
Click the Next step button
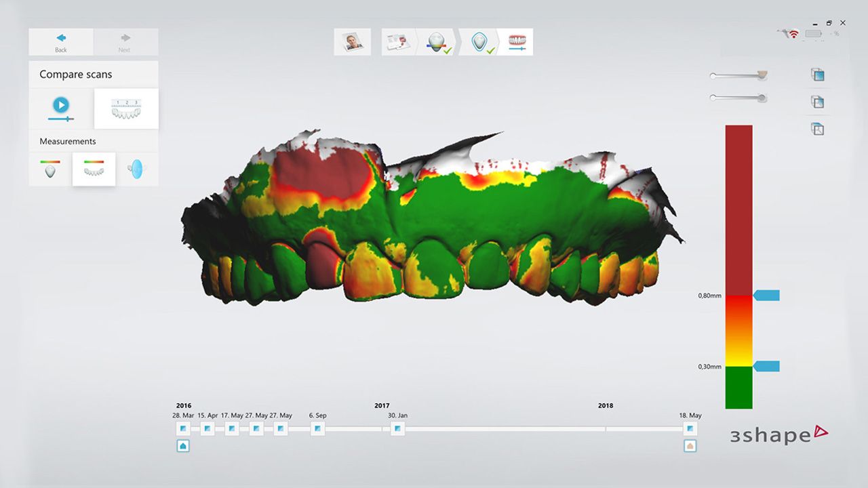[x=125, y=42]
